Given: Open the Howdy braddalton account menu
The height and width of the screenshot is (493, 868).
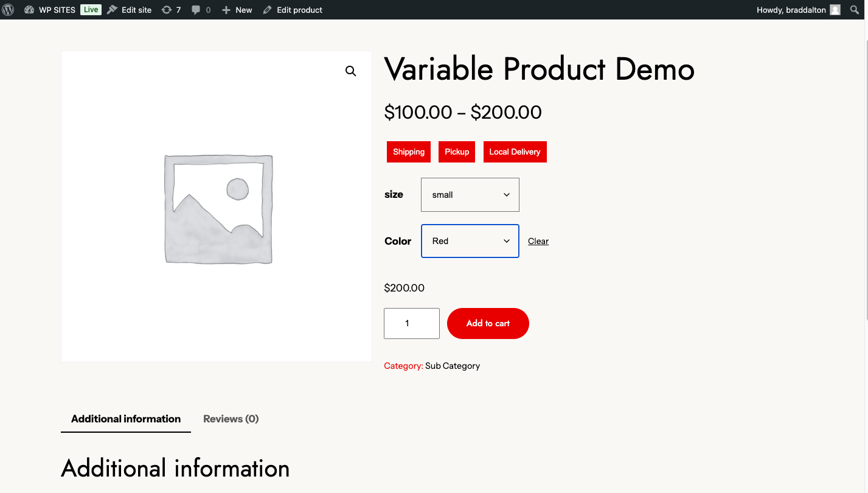Looking at the screenshot, I should (x=797, y=10).
